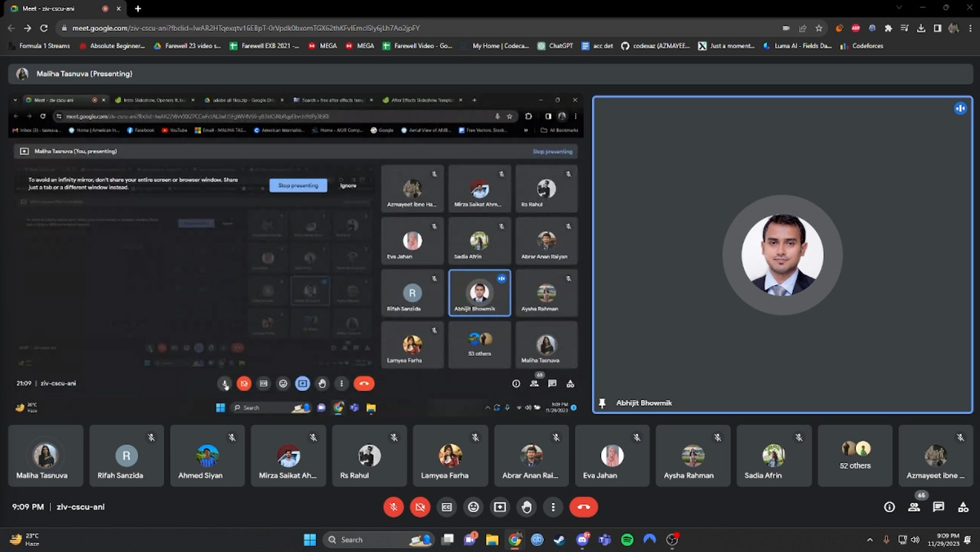Open emoji reactions in the bottom call toolbar

coord(473,507)
